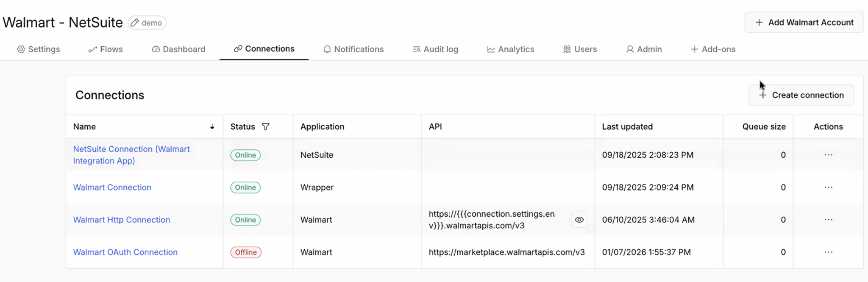Viewport: 868px width, 282px height.
Task: Switch to the Analytics tab
Action: [511, 49]
